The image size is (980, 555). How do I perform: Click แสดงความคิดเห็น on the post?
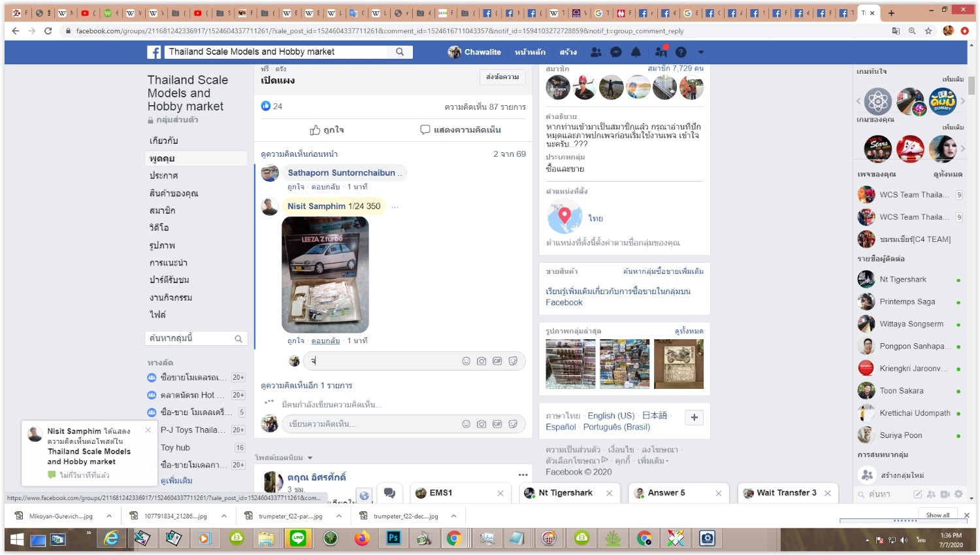point(461,130)
